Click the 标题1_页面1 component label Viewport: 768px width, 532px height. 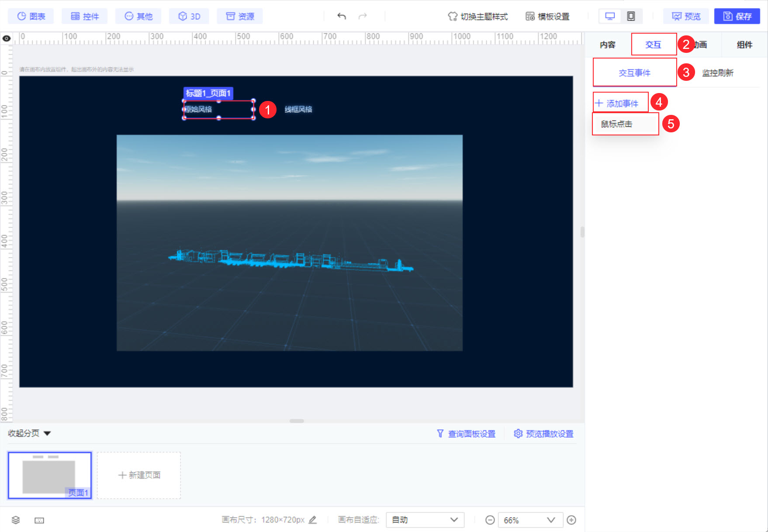(208, 93)
